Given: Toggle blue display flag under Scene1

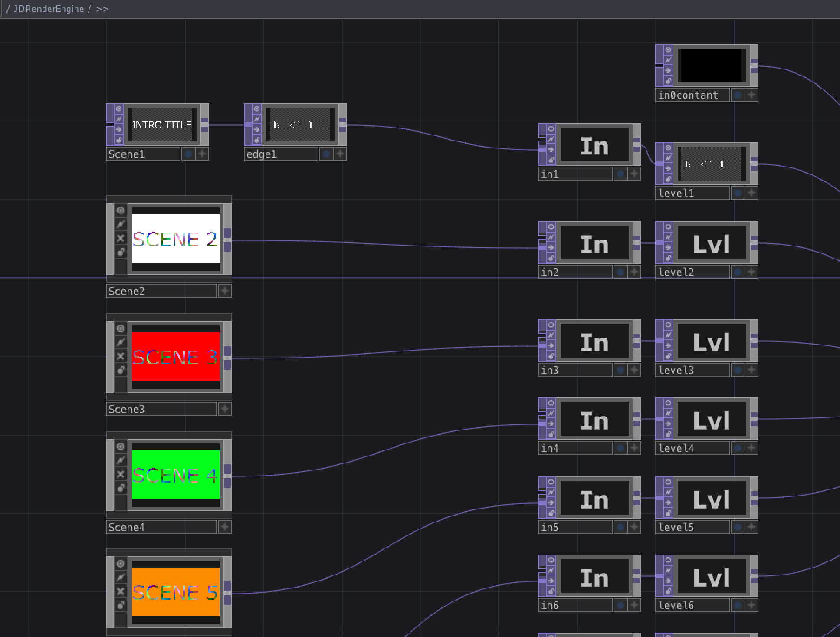Looking at the screenshot, I should 188,154.
